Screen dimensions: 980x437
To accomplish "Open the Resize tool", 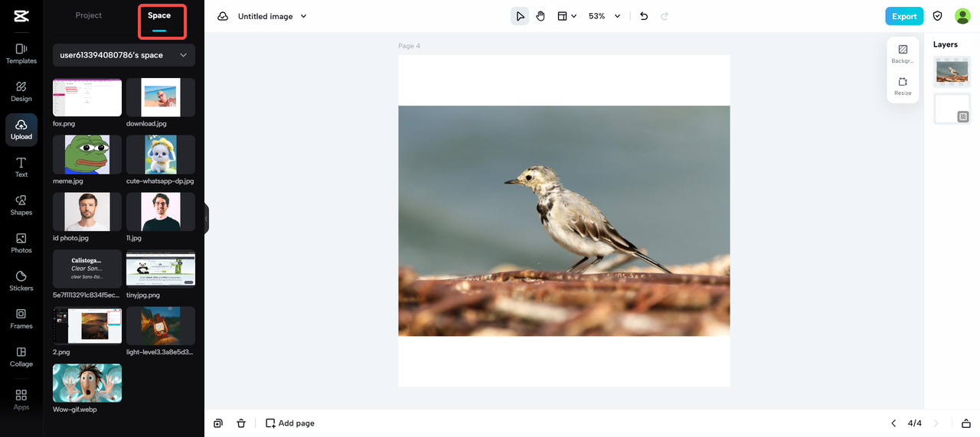I will [x=903, y=86].
